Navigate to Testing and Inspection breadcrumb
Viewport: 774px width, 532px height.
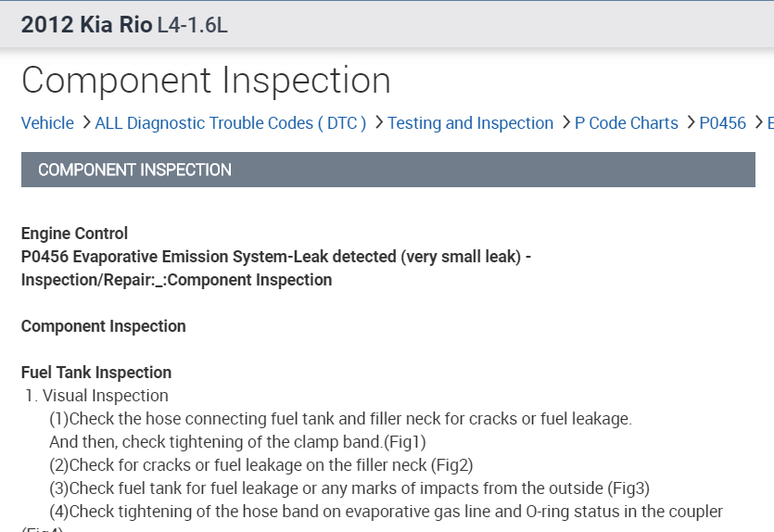(470, 123)
